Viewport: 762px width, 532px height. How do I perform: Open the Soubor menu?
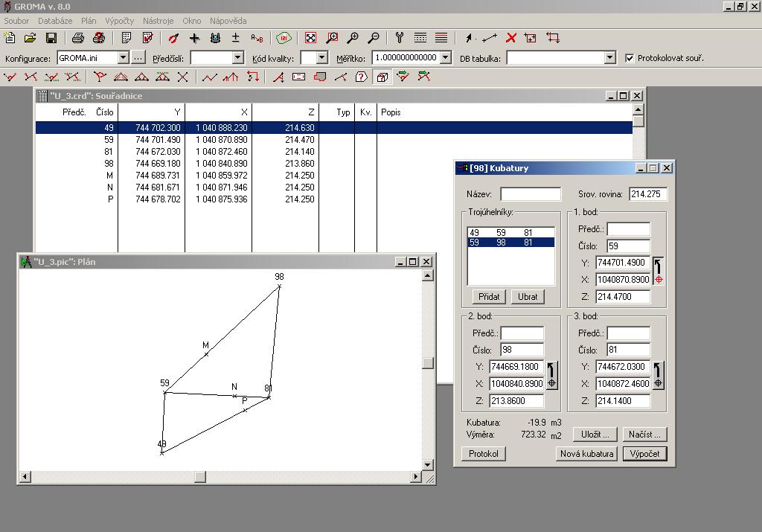tap(16, 21)
